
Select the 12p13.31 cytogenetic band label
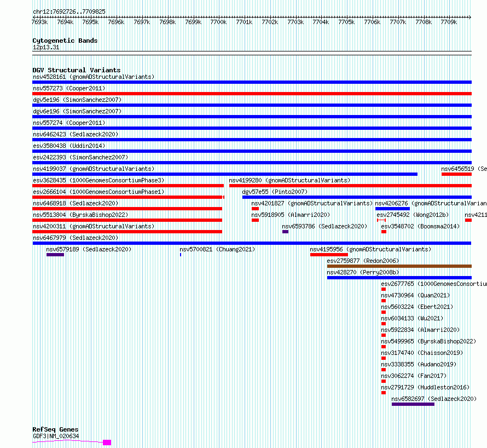click(46, 47)
